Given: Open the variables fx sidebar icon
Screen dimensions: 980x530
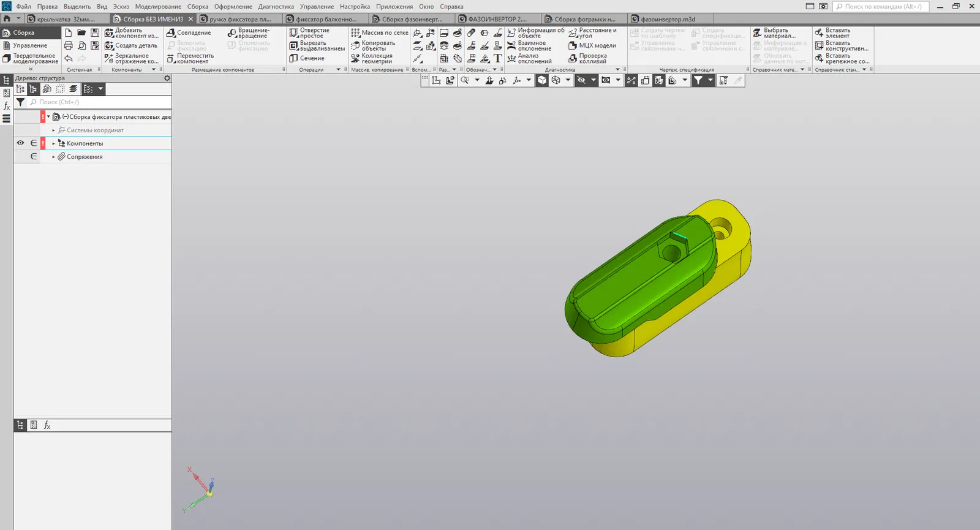Looking at the screenshot, I should (x=7, y=106).
